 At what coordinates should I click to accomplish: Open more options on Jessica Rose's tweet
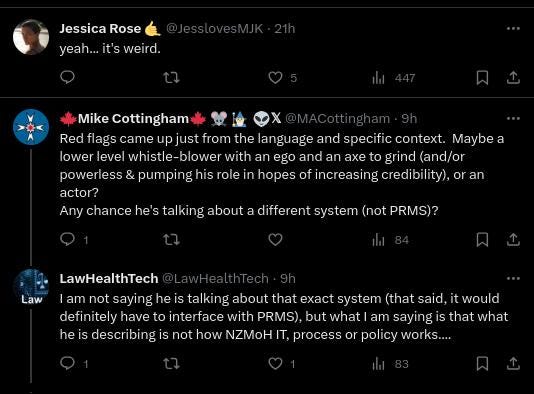(x=513, y=29)
